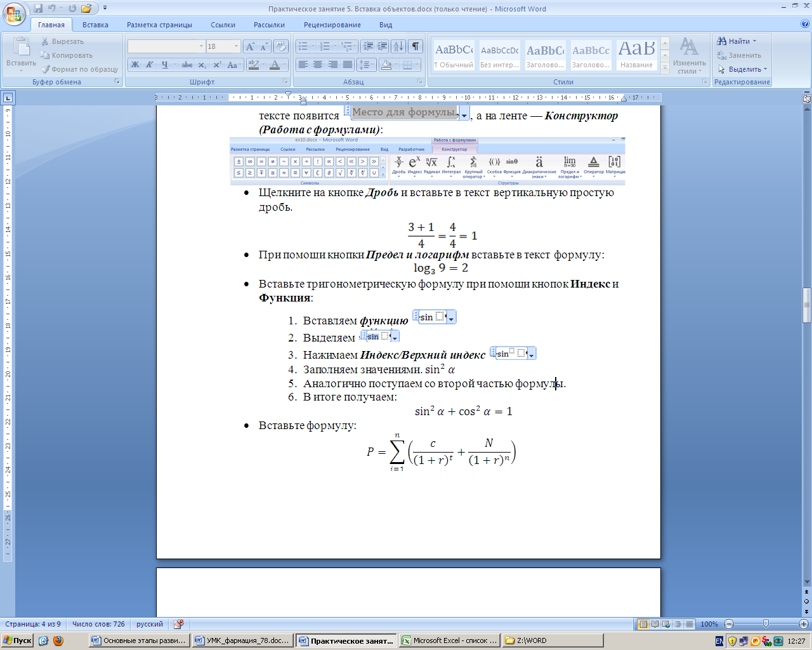Image resolution: width=812 pixels, height=650 pixels.
Task: Click the Shrink Font icon
Action: [264, 46]
